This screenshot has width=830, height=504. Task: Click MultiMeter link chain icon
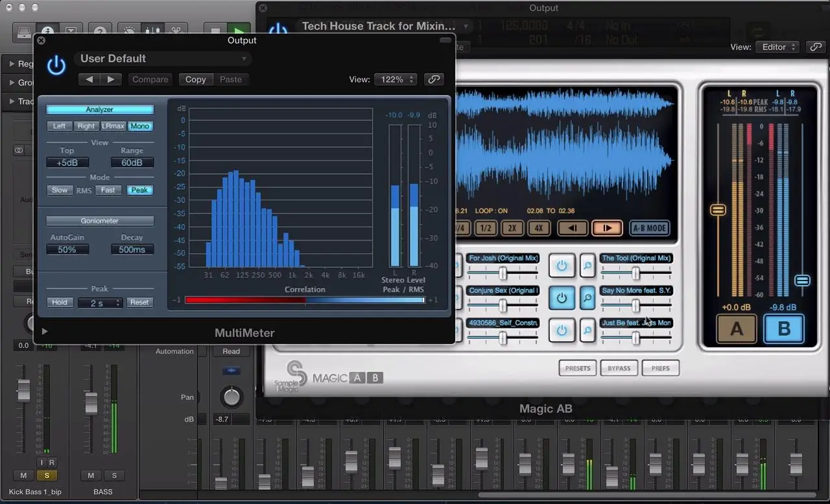click(434, 79)
